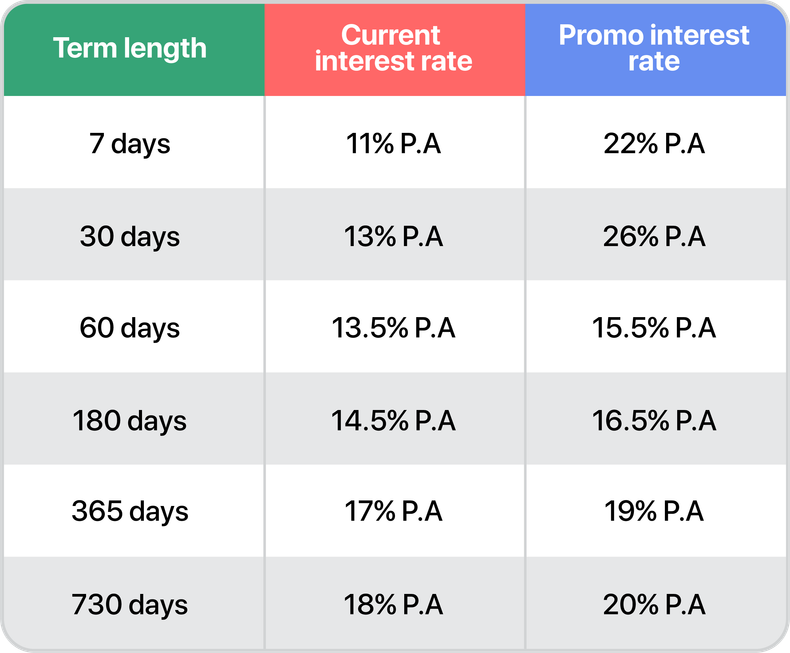Select the 730 days term cell
Viewport: 790px width, 653px height.
130,605
